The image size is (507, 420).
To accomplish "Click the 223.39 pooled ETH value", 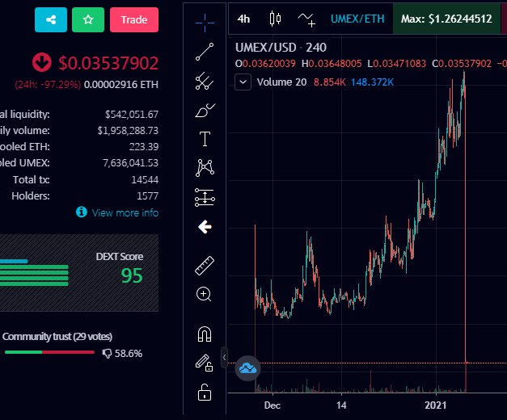I will click(x=144, y=147).
